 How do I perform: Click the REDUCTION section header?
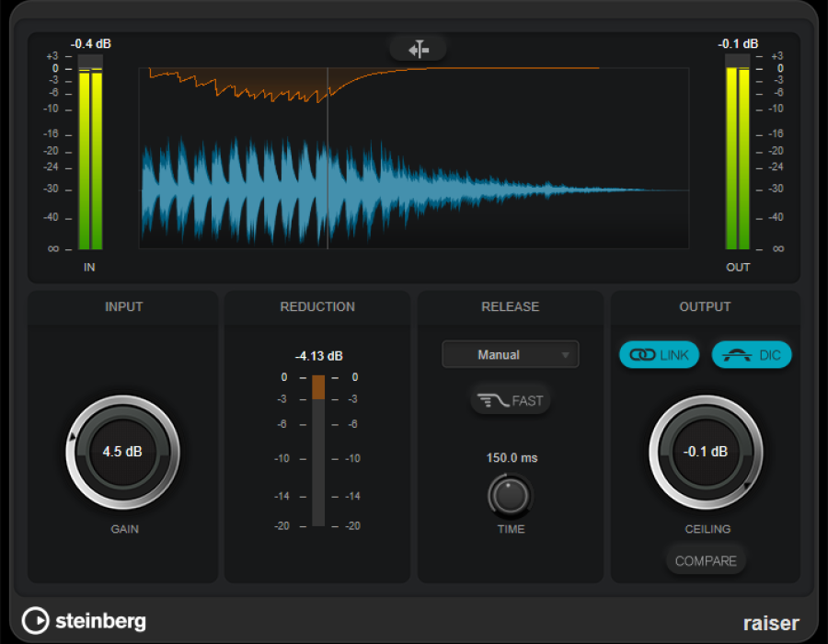coord(317,306)
